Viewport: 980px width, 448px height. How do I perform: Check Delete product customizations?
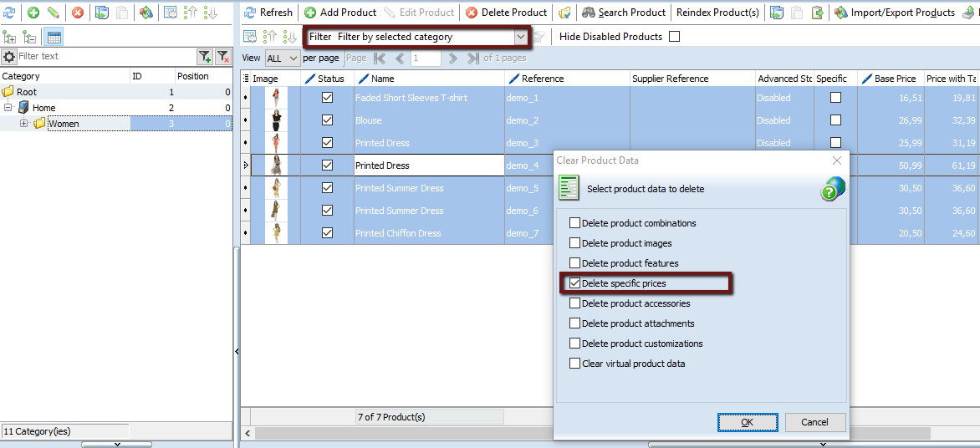point(575,343)
